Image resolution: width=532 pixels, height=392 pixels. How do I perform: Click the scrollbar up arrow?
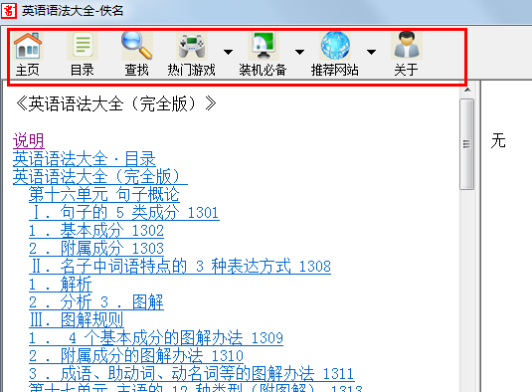tap(467, 91)
